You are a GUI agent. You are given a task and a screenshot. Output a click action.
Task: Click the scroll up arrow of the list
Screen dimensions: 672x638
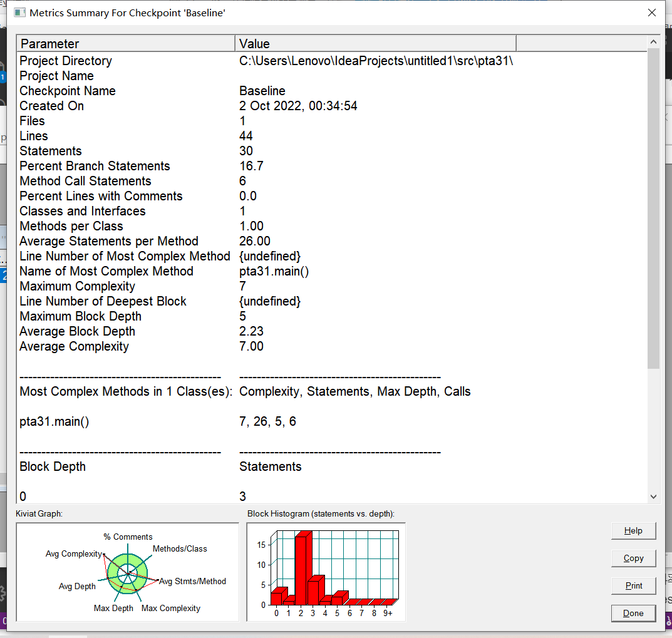tap(653, 41)
